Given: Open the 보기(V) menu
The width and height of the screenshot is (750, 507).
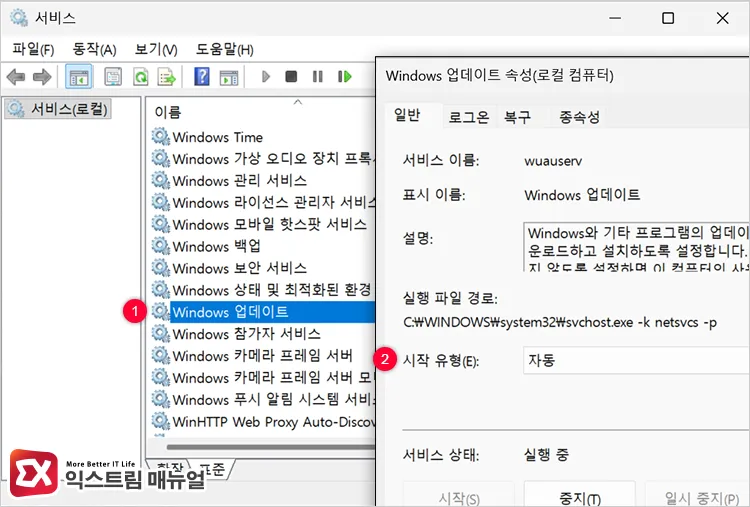Looking at the screenshot, I should coord(156,49).
